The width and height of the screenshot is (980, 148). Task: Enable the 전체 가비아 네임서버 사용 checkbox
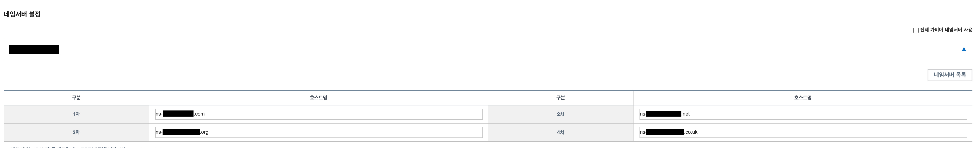point(916,30)
